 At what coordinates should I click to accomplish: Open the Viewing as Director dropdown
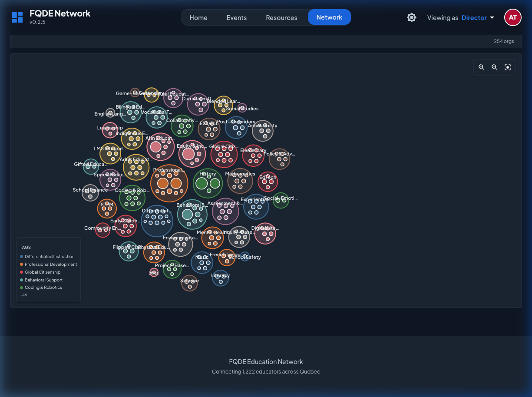coord(476,17)
